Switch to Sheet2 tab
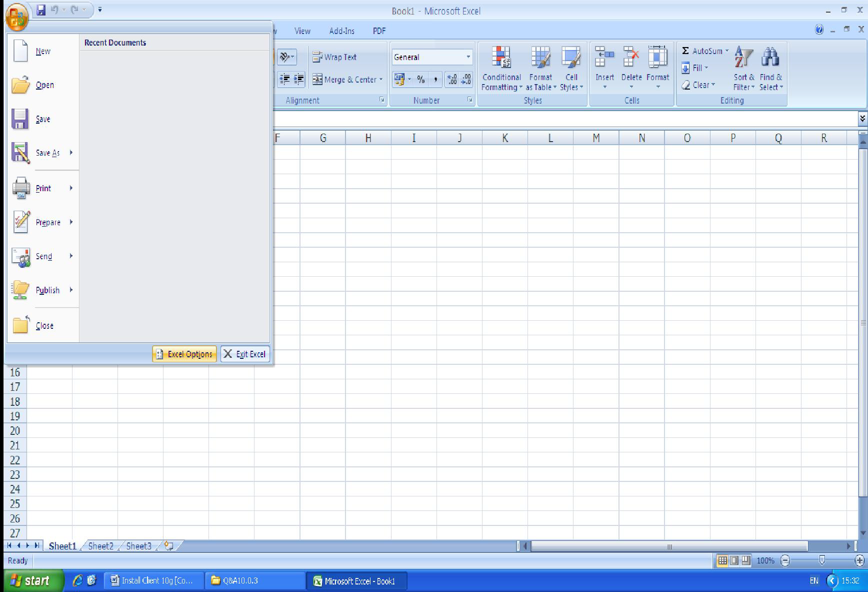 tap(100, 546)
